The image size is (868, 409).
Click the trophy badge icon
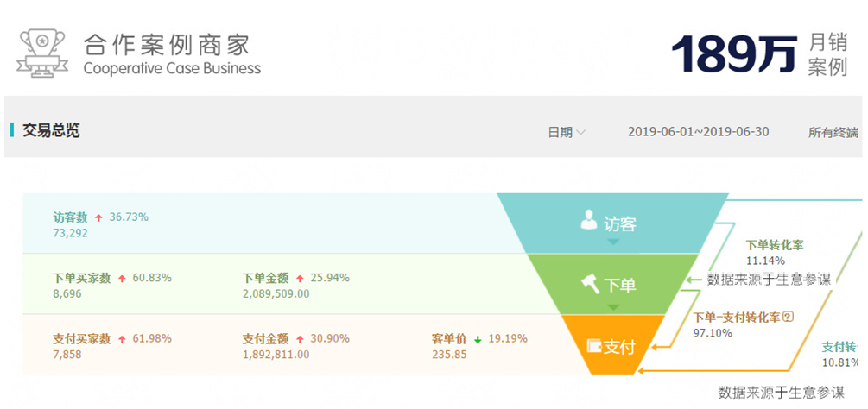[x=42, y=53]
